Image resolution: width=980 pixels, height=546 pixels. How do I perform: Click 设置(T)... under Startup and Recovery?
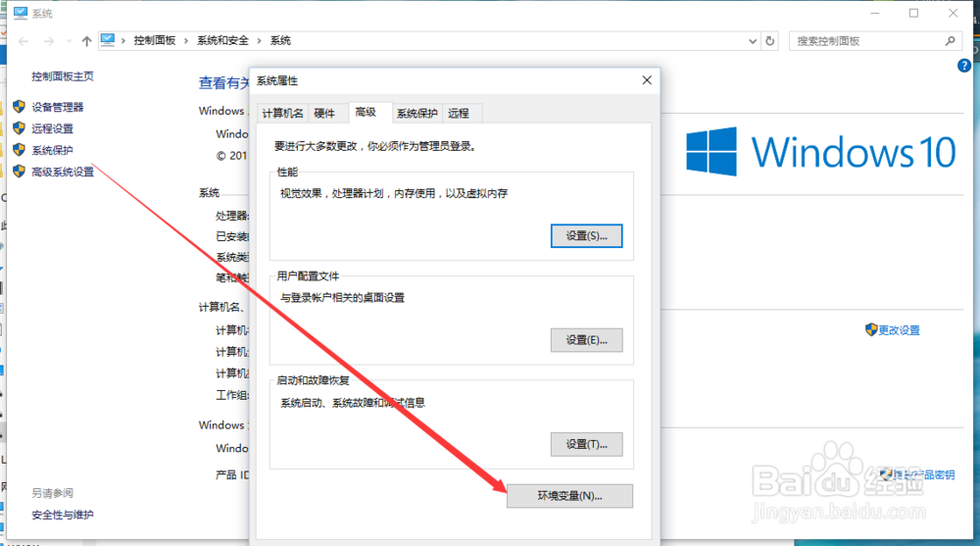pos(586,444)
